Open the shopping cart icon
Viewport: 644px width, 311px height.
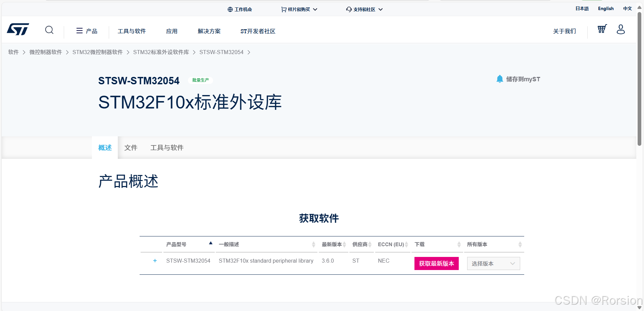602,29
